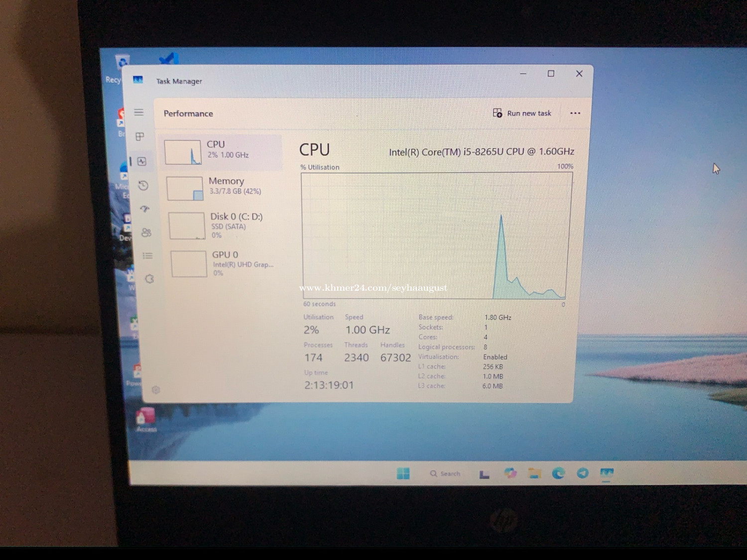Click the 6.0 MB L3 cache value
Viewport: 747px width, 560px height.
tap(493, 386)
